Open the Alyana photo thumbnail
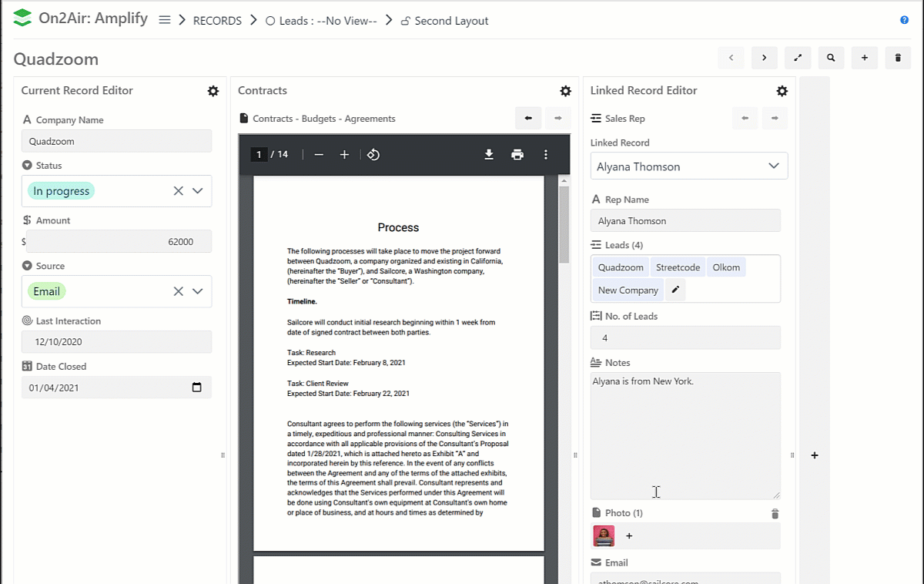Screen dimensions: 924x584 pos(604,535)
